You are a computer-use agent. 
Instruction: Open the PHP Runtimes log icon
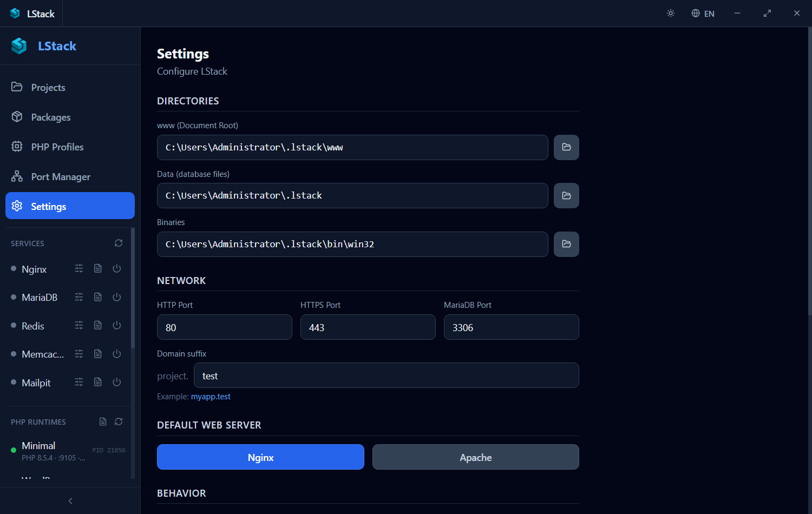tap(103, 421)
